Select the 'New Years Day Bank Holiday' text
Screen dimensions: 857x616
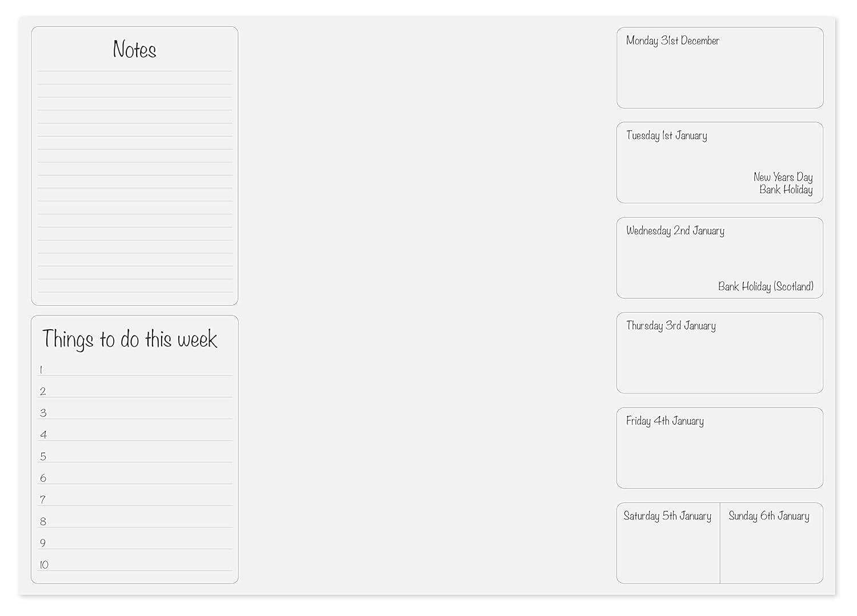tap(783, 183)
